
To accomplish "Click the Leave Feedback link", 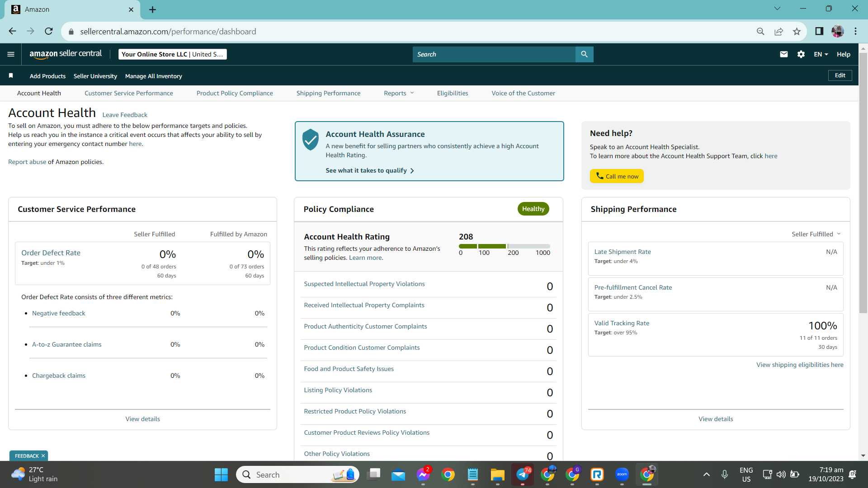I will [125, 115].
